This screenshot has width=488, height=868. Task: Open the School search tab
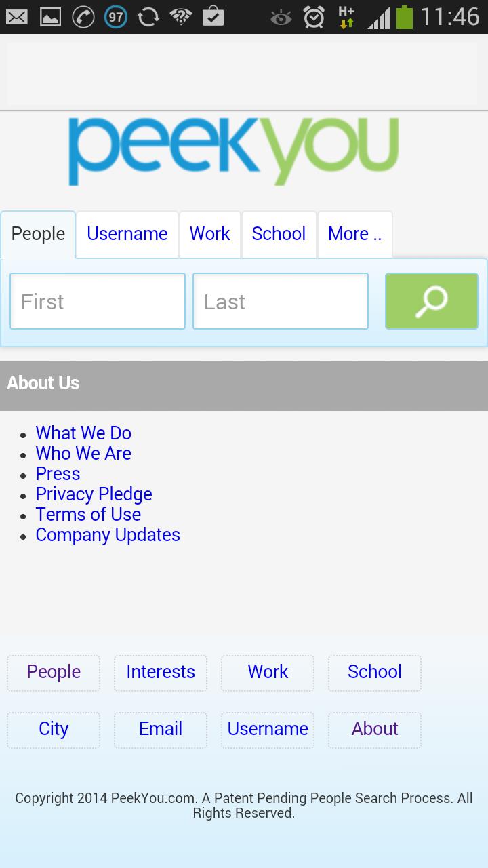coord(279,234)
